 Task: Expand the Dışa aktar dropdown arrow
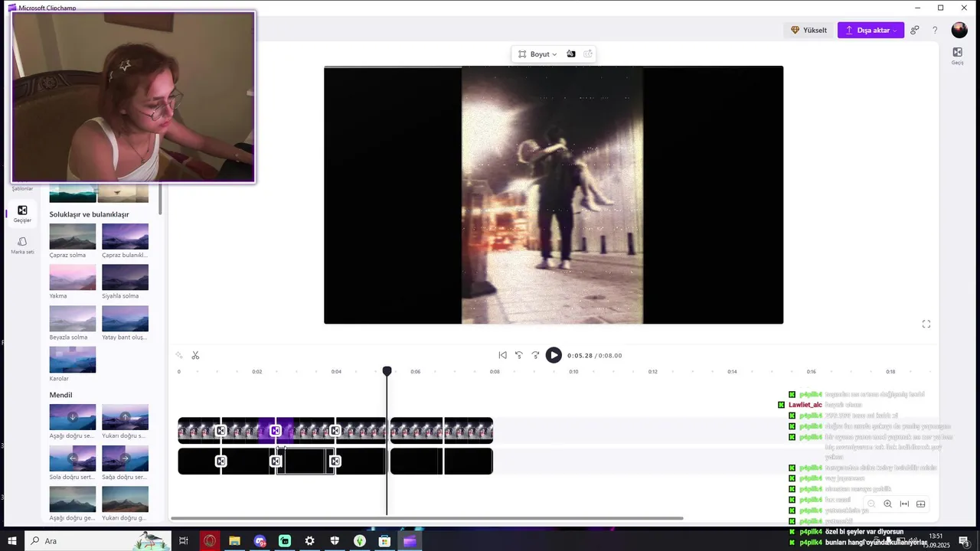pyautogui.click(x=897, y=31)
